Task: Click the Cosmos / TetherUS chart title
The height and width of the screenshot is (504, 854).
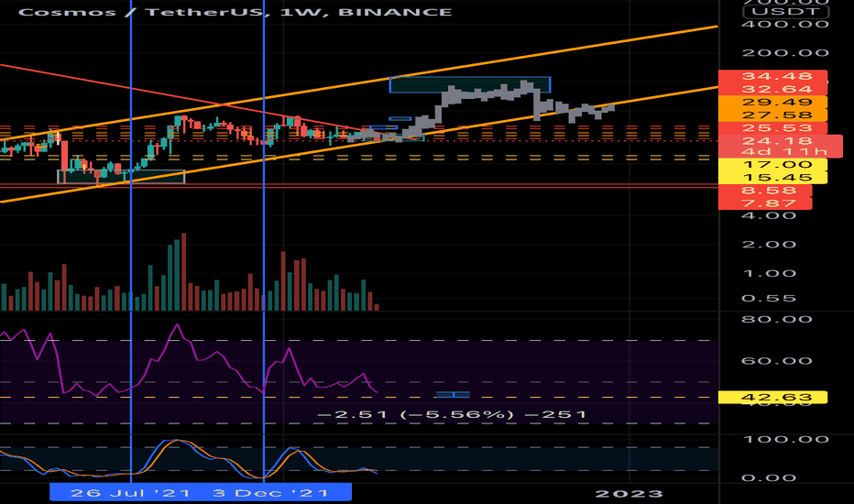Action: 235,12
